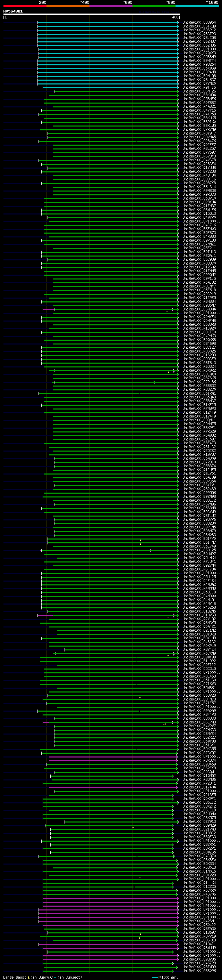Click the green alignment bar for UniRef100_Q6NF26

(117, 91)
